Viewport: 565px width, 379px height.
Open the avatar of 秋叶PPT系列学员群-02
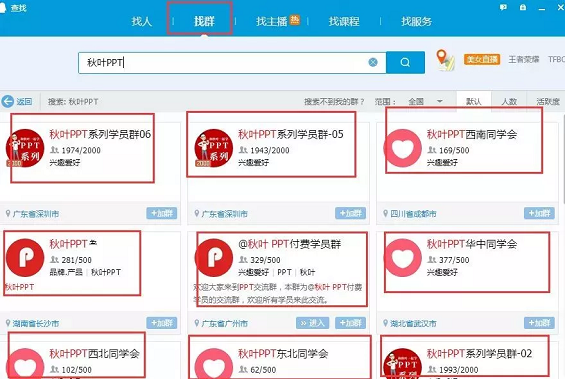click(402, 364)
